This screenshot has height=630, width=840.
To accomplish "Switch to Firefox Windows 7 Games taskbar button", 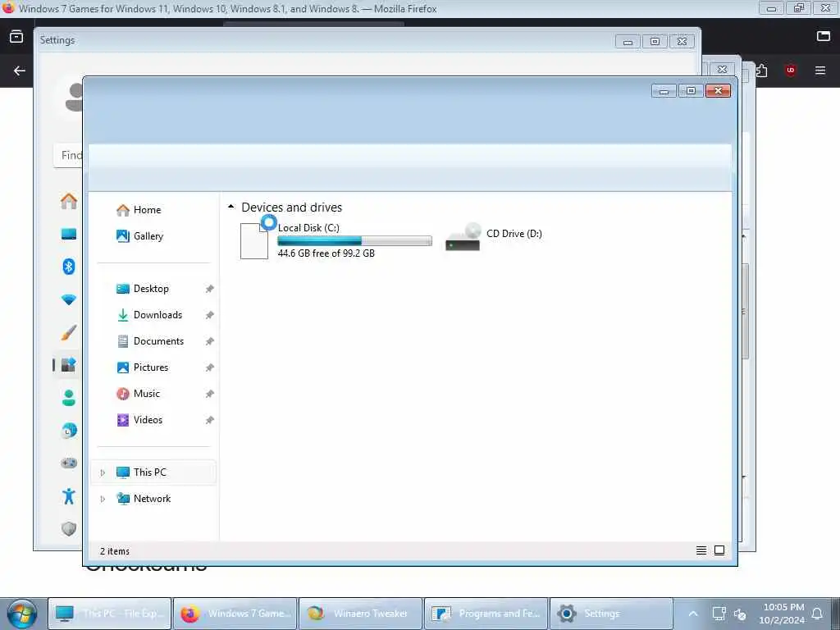I will 235,614.
